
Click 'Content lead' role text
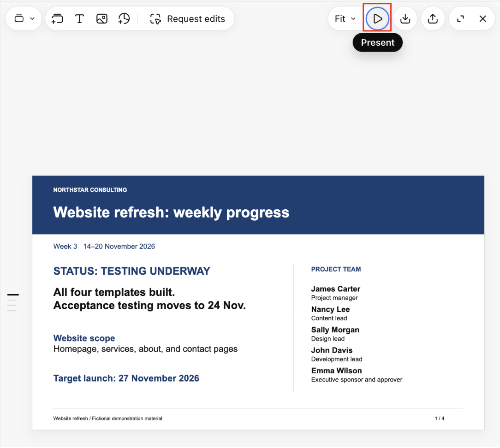[329, 318]
